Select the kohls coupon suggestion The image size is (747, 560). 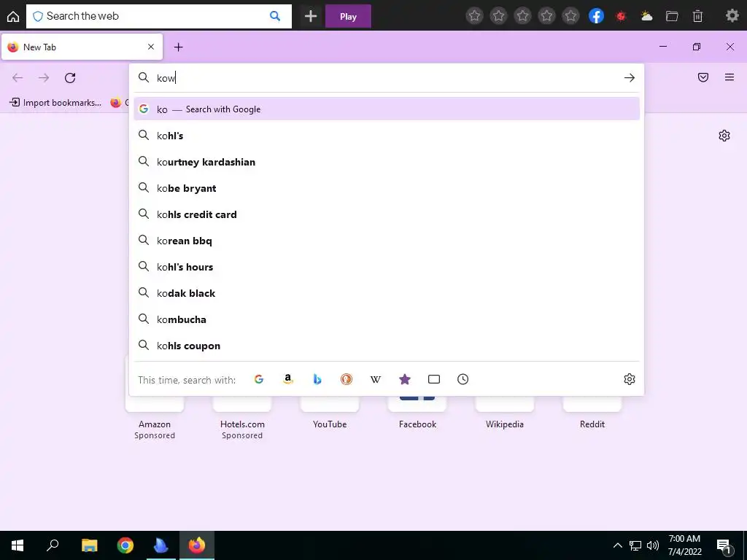pos(387,345)
